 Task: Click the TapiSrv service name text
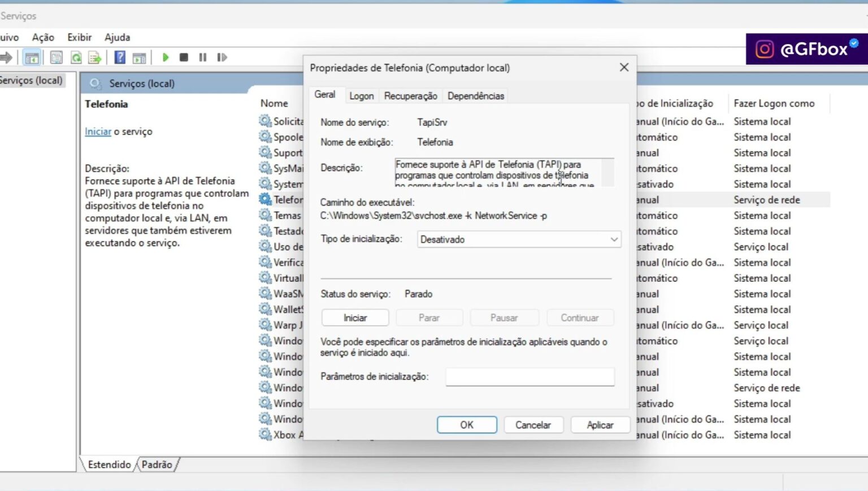tap(432, 122)
